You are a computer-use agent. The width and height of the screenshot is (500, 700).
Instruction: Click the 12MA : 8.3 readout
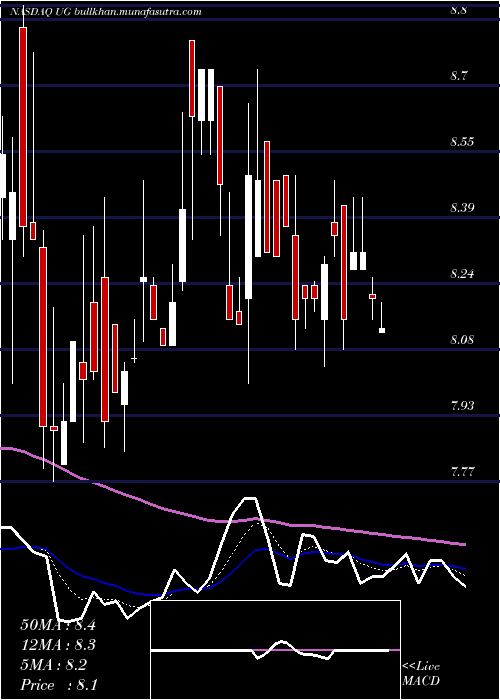(x=58, y=645)
